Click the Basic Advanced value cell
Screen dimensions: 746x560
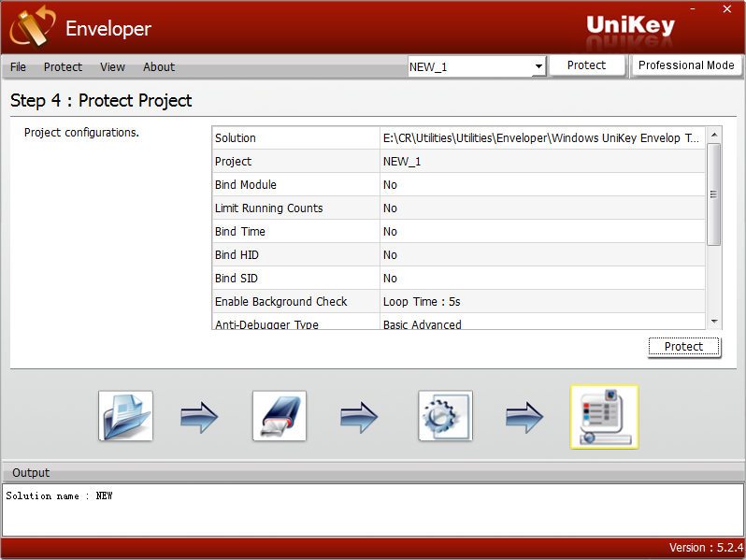(x=542, y=322)
